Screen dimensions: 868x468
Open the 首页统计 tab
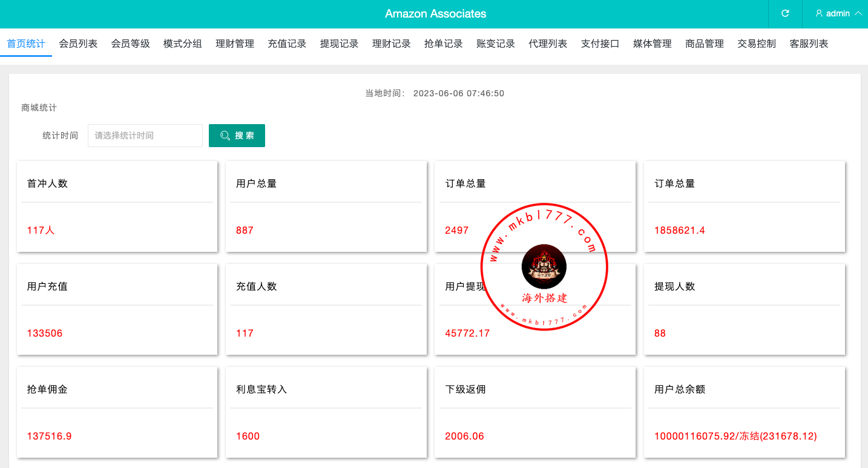coord(26,44)
